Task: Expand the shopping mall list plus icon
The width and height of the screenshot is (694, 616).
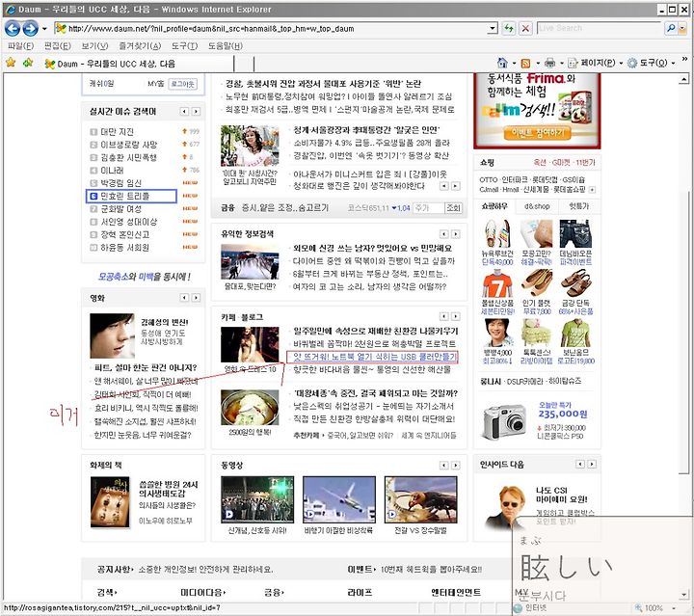Action: 592,190
